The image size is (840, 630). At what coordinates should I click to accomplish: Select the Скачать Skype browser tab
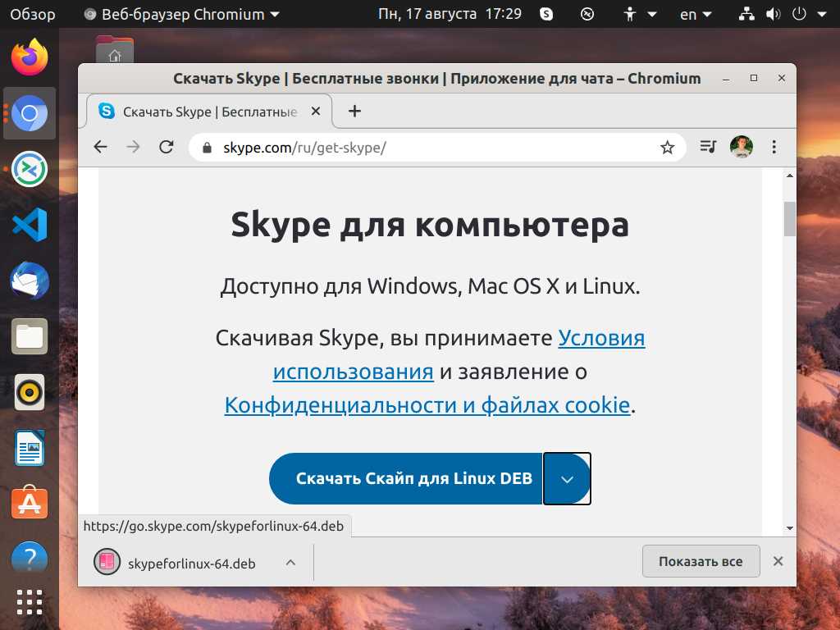(x=209, y=112)
